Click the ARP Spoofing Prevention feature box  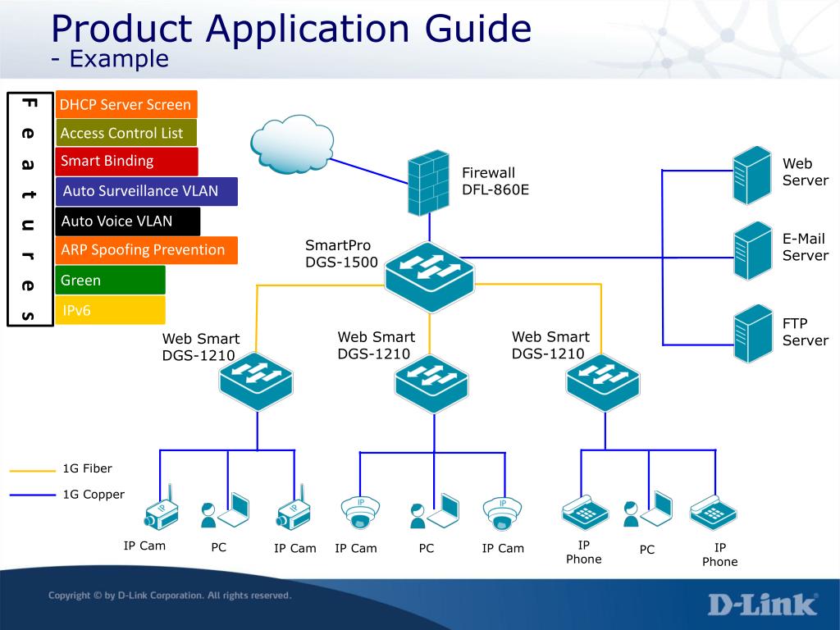tap(146, 250)
